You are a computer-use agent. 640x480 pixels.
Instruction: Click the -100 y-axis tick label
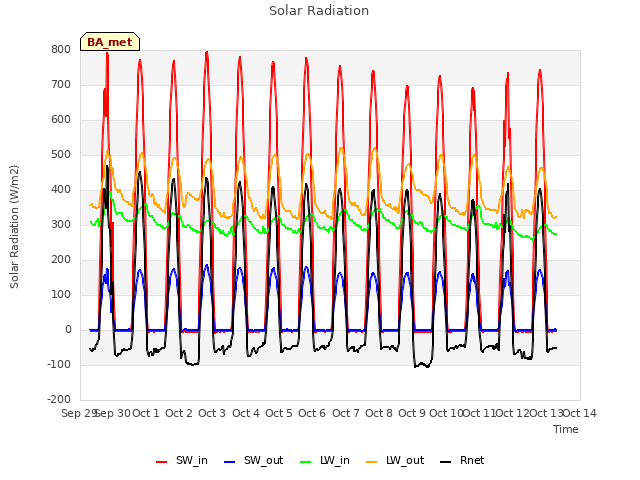coord(59,364)
